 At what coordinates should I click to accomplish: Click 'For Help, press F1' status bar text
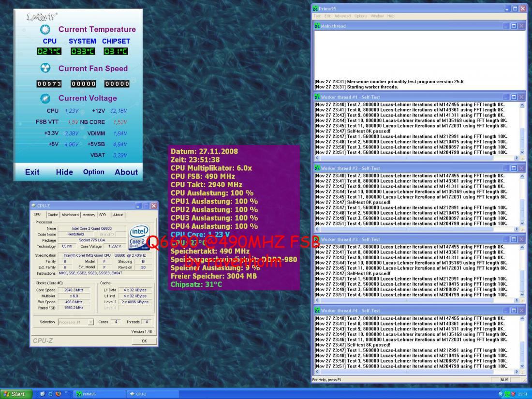point(327,380)
